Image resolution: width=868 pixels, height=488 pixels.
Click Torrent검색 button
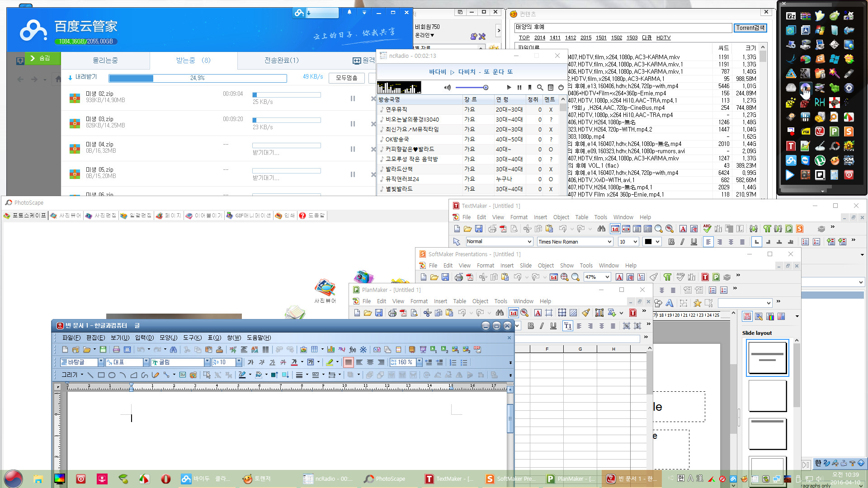pyautogui.click(x=750, y=28)
